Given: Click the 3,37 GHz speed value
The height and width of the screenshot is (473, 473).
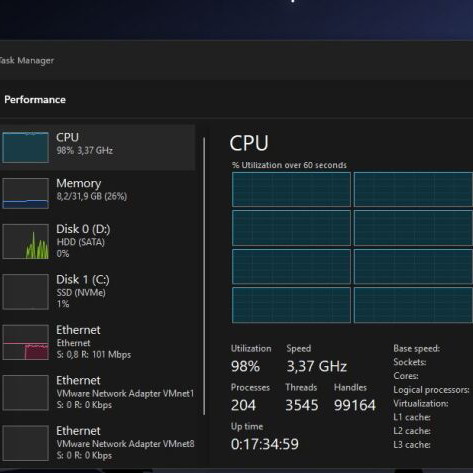Looking at the screenshot, I should pos(317,366).
